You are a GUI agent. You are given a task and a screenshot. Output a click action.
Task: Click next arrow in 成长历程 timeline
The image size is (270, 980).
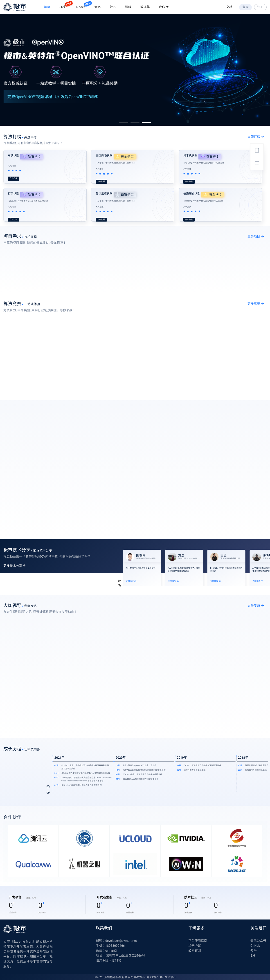(48, 792)
